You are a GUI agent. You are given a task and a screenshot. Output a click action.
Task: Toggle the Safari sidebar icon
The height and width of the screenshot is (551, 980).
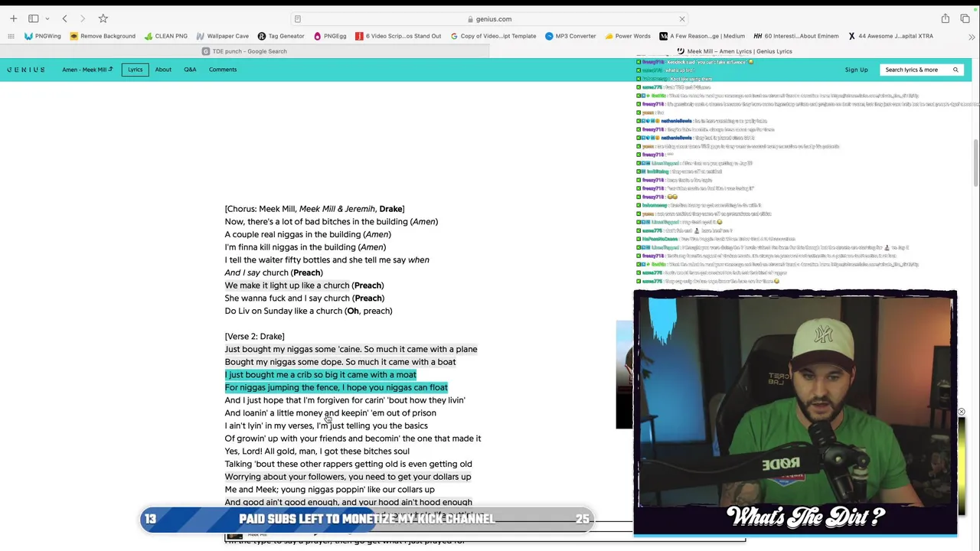tap(34, 18)
